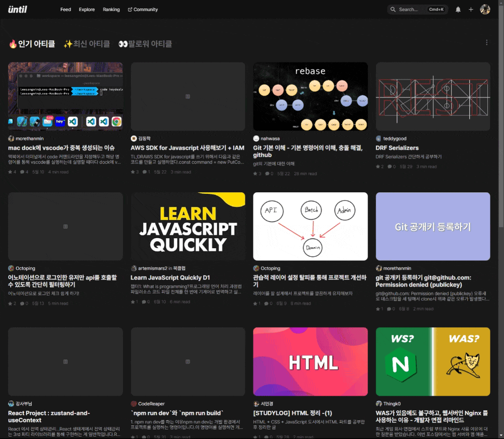The width and height of the screenshot is (504, 439).
Task: Open the notifications bell
Action: [458, 10]
